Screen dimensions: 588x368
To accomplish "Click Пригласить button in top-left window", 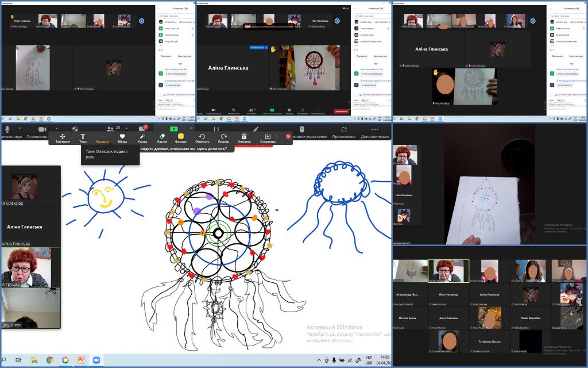I will pyautogui.click(x=166, y=56).
